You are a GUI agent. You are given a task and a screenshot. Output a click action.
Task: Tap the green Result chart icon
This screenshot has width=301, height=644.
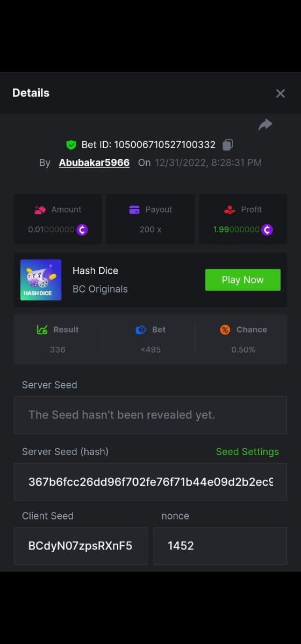click(x=42, y=330)
